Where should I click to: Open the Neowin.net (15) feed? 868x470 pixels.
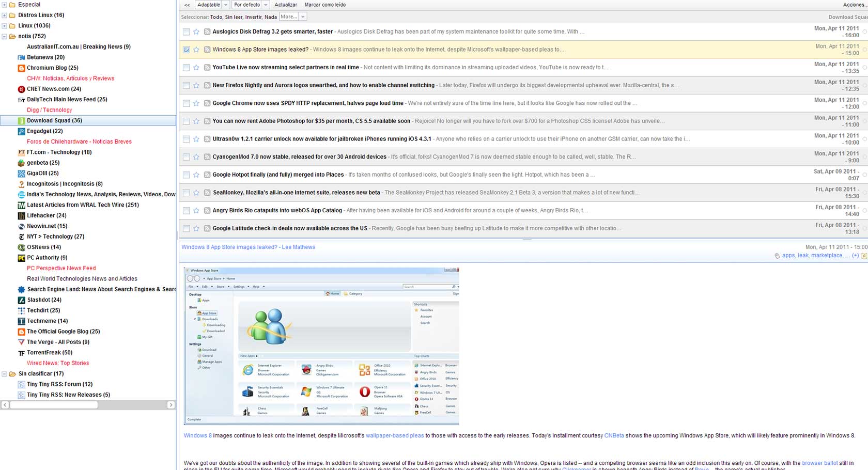click(x=47, y=226)
